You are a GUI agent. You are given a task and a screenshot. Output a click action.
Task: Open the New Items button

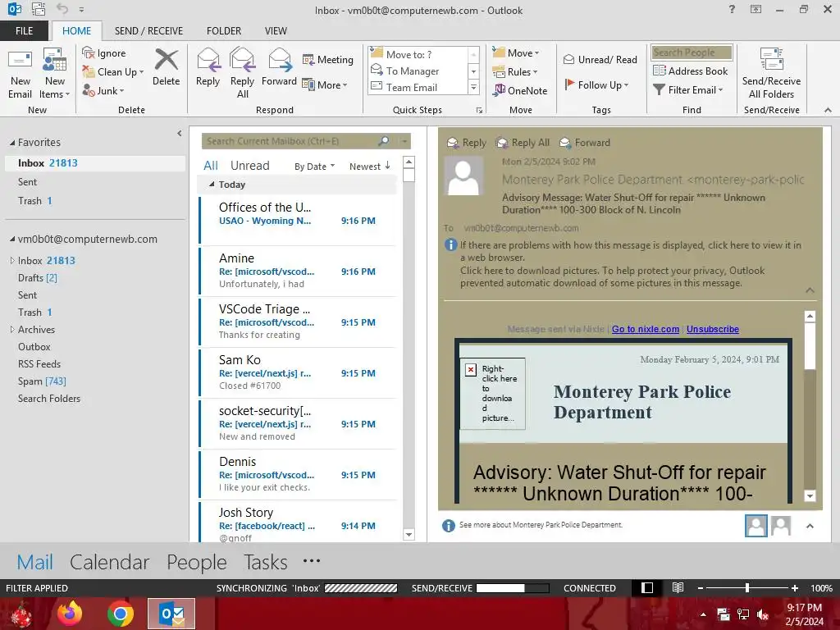click(x=55, y=73)
